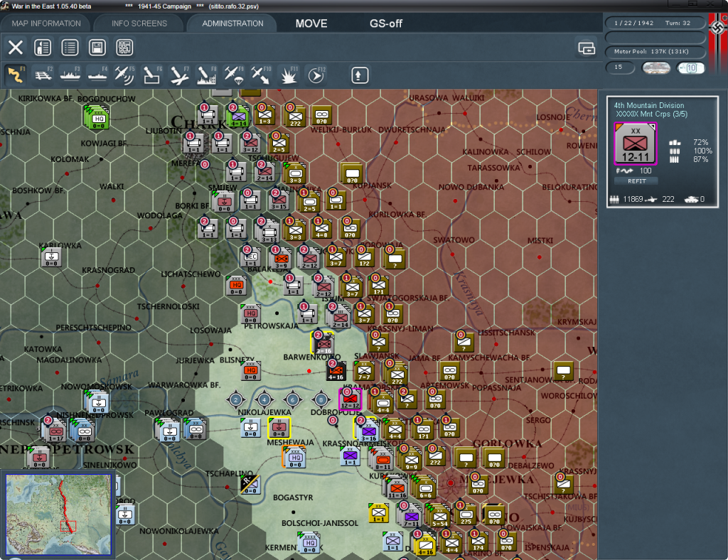Click the X icon in administration toolbar
The image size is (728, 560).
click(16, 48)
